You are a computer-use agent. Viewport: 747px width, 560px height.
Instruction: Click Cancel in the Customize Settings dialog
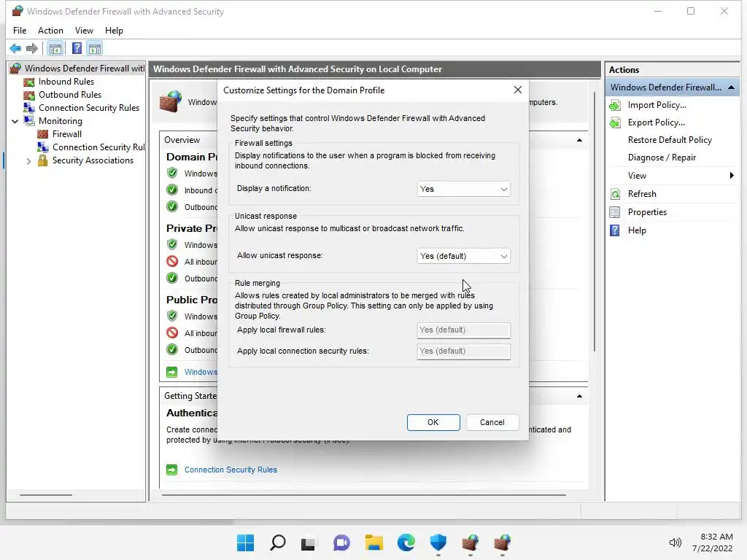[x=492, y=422]
